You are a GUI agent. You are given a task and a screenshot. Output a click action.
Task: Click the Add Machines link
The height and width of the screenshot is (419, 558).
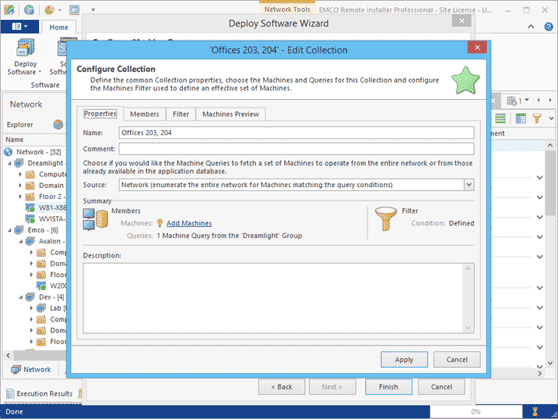coord(189,223)
